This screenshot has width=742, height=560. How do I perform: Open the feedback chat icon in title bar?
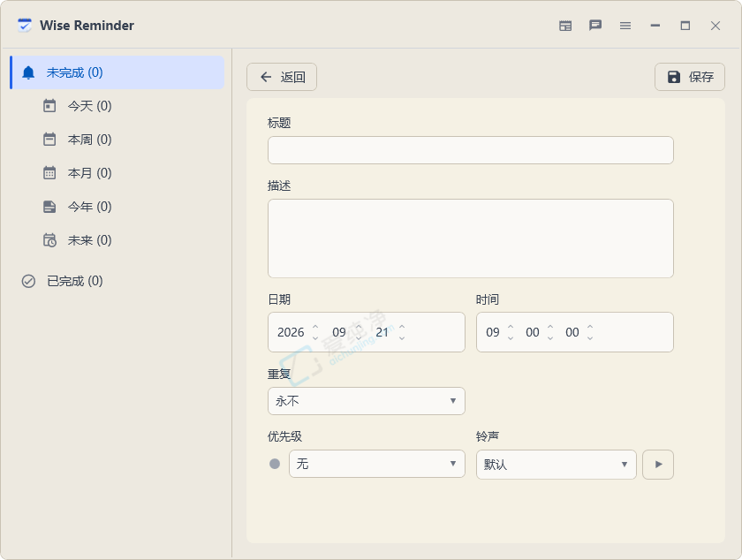pos(595,25)
